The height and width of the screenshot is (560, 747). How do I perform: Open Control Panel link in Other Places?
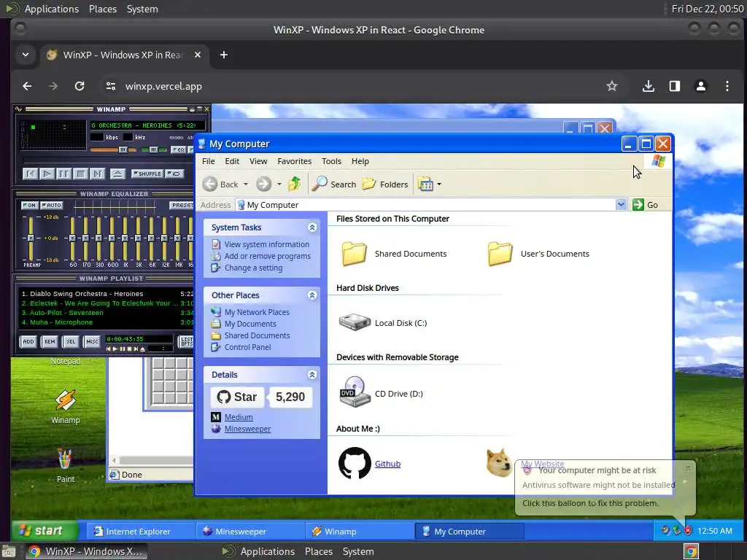pos(247,348)
